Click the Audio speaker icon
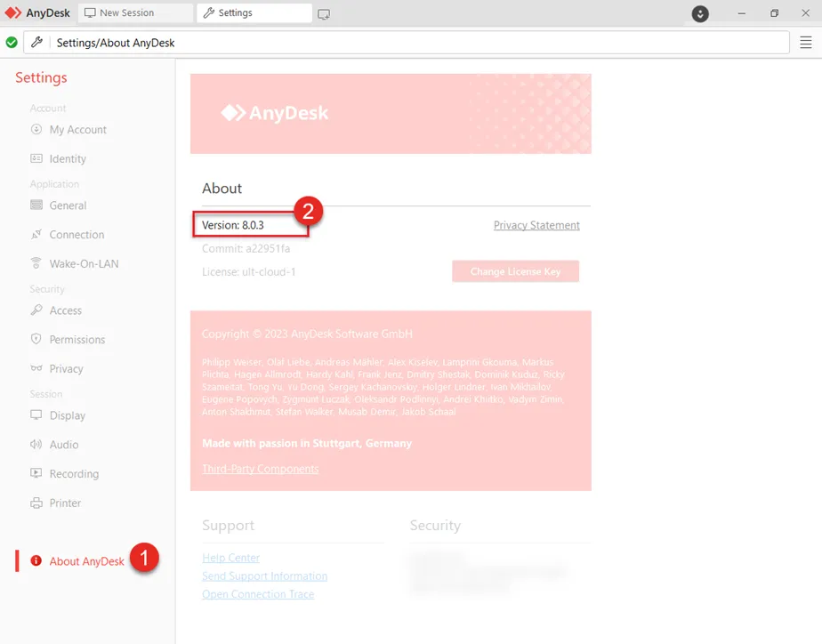The image size is (822, 644). coord(36,445)
